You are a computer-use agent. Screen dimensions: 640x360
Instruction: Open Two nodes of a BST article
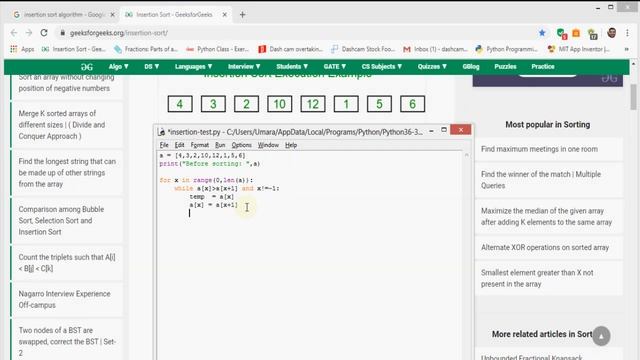pyautogui.click(x=67, y=341)
